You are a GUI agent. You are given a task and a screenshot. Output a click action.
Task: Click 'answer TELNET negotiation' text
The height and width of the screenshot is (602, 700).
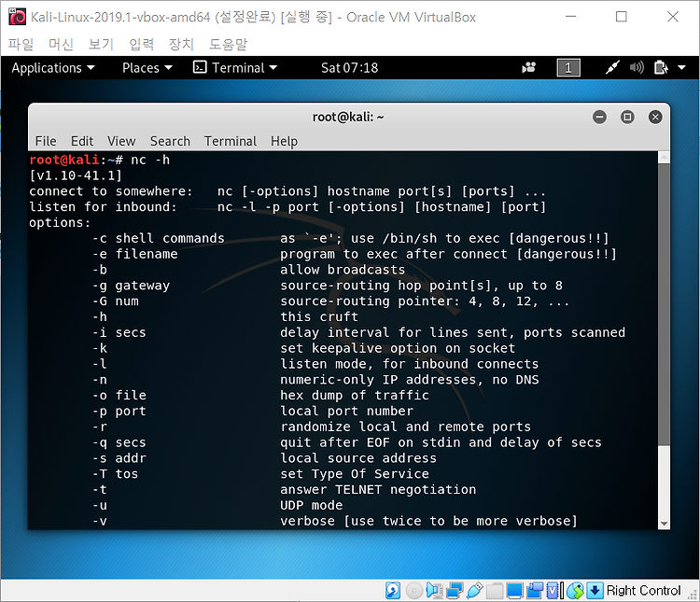378,489
